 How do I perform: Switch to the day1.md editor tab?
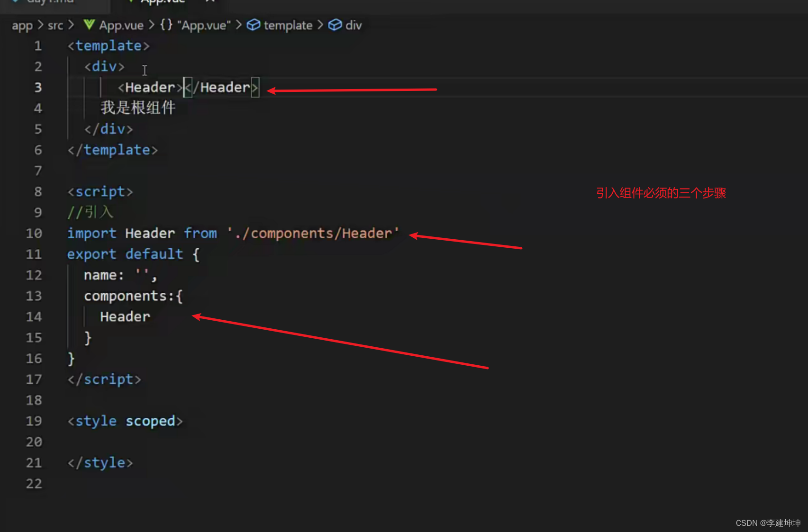pos(50,2)
